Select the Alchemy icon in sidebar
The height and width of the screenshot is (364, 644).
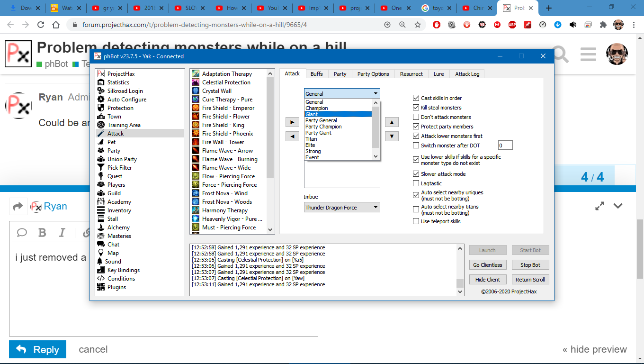(100, 227)
